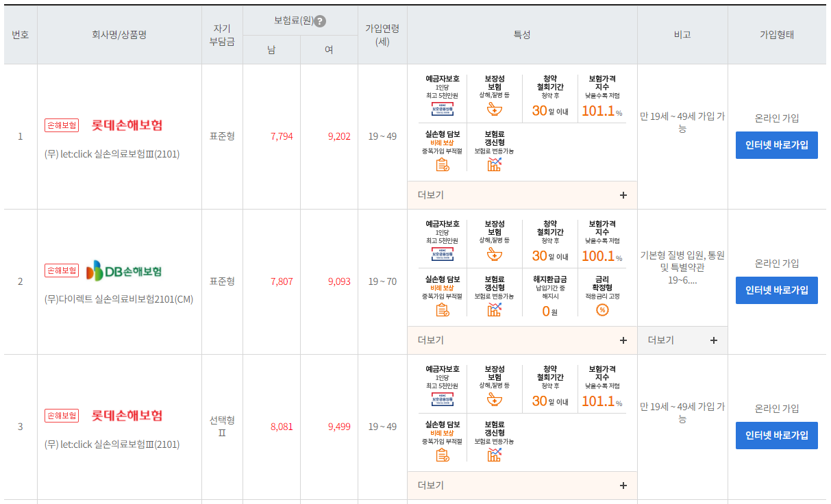
Task: Click KDIC 예금자보호 badge in 선택형Ⅱ row
Action: (442, 400)
